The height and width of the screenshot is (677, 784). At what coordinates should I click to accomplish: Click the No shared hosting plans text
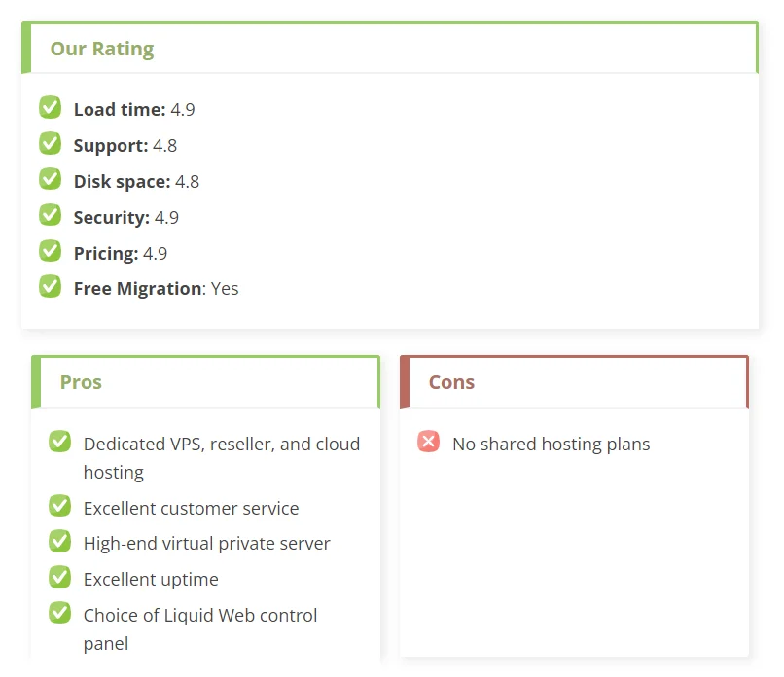coord(551,444)
